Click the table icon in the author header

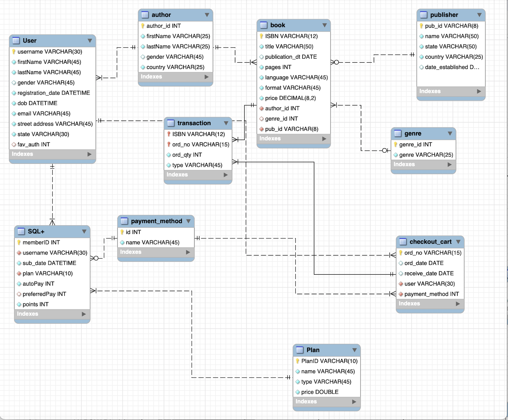[x=145, y=15]
